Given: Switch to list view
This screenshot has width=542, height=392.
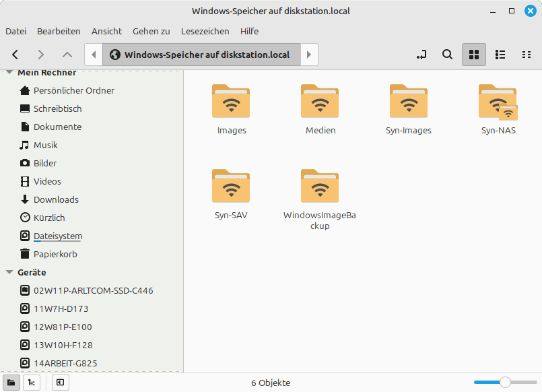Looking at the screenshot, I should coord(500,55).
